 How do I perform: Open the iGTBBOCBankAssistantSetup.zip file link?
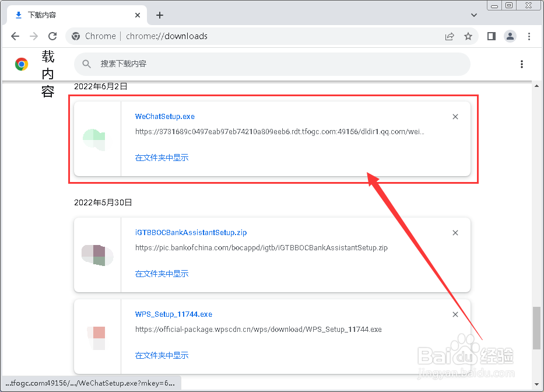coord(191,232)
